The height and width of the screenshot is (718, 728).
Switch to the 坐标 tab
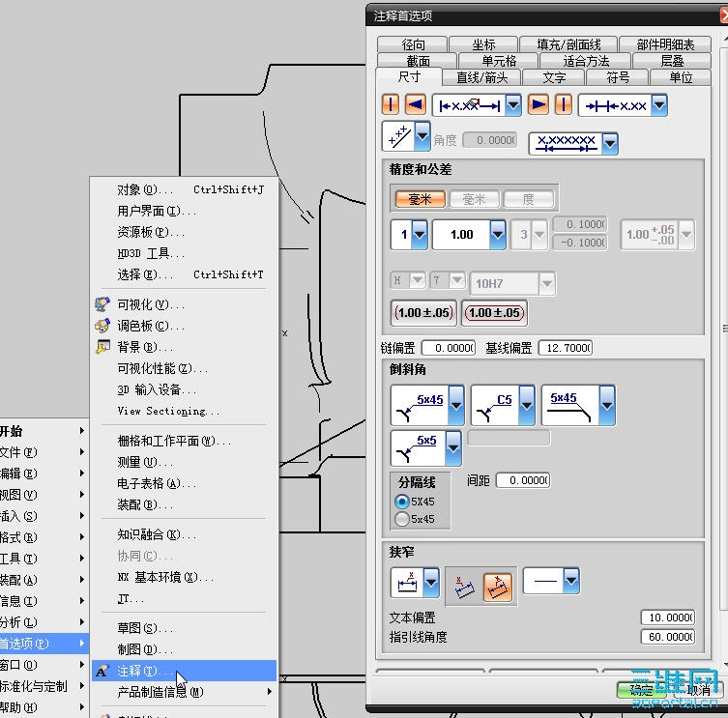click(483, 44)
